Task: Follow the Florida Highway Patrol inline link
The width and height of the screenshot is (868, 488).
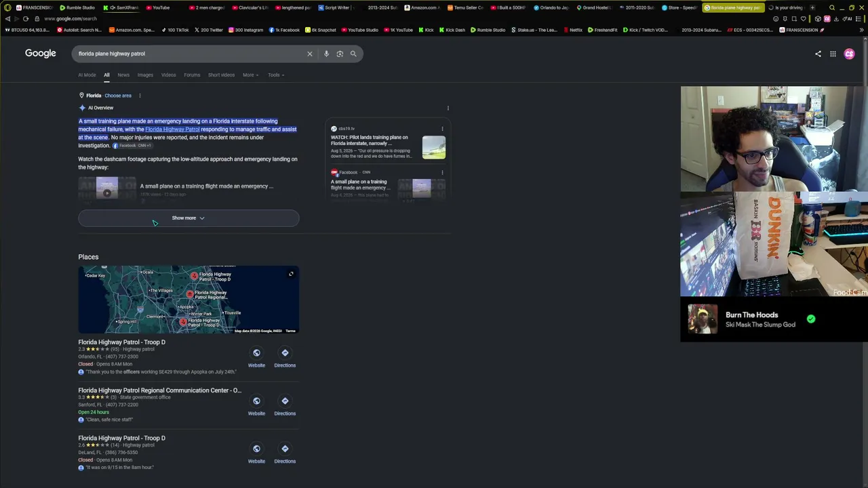Action: [172, 129]
